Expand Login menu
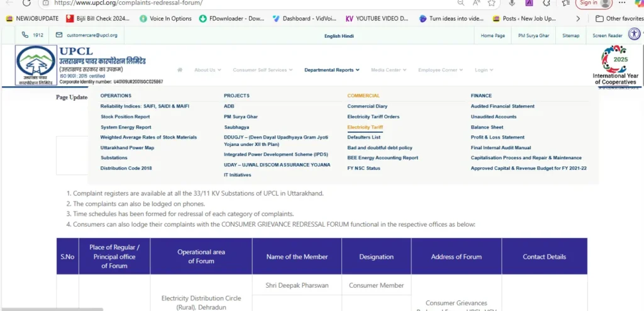The height and width of the screenshot is (311, 644). [484, 70]
